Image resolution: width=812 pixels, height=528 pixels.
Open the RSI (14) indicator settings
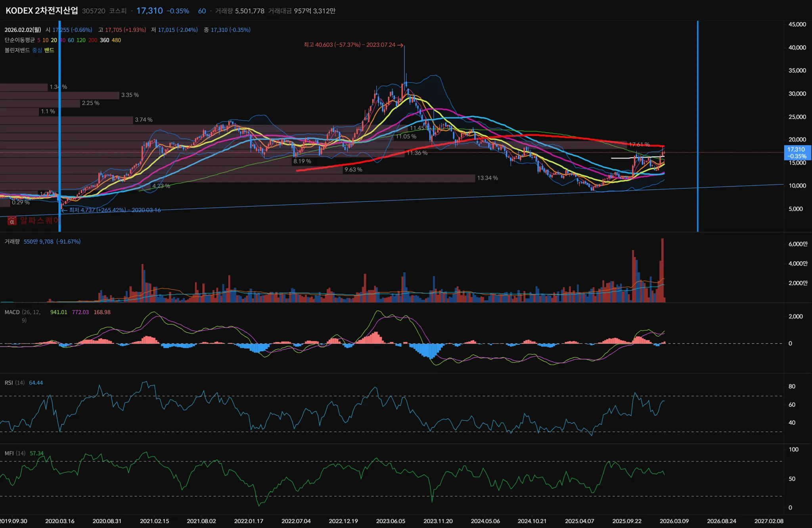pyautogui.click(x=15, y=383)
